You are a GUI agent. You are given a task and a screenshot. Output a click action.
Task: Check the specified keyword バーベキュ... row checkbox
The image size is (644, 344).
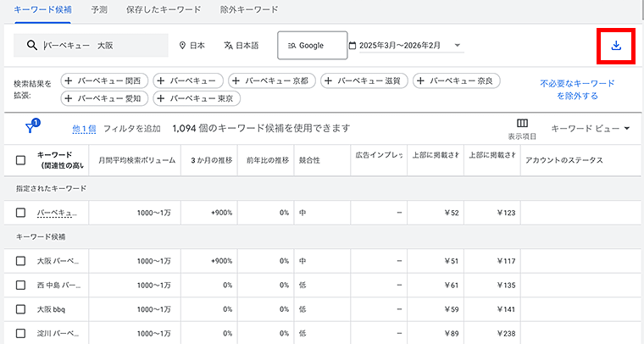pyautogui.click(x=20, y=213)
